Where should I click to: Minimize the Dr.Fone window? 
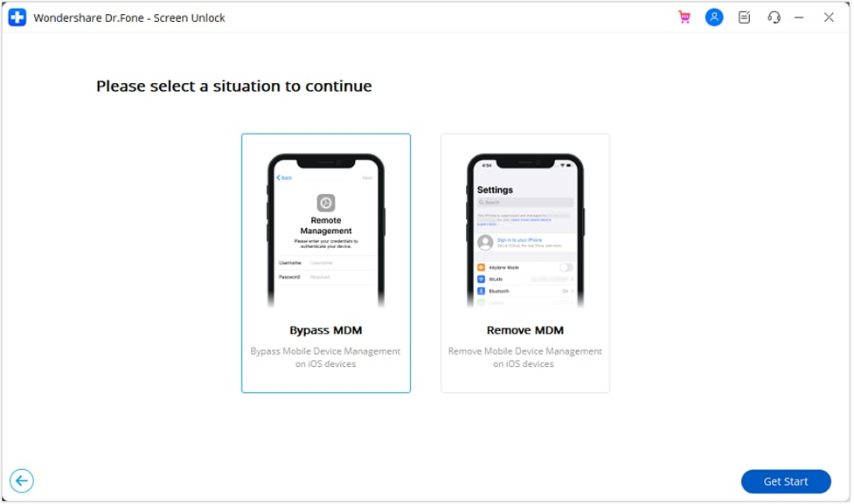[x=799, y=18]
